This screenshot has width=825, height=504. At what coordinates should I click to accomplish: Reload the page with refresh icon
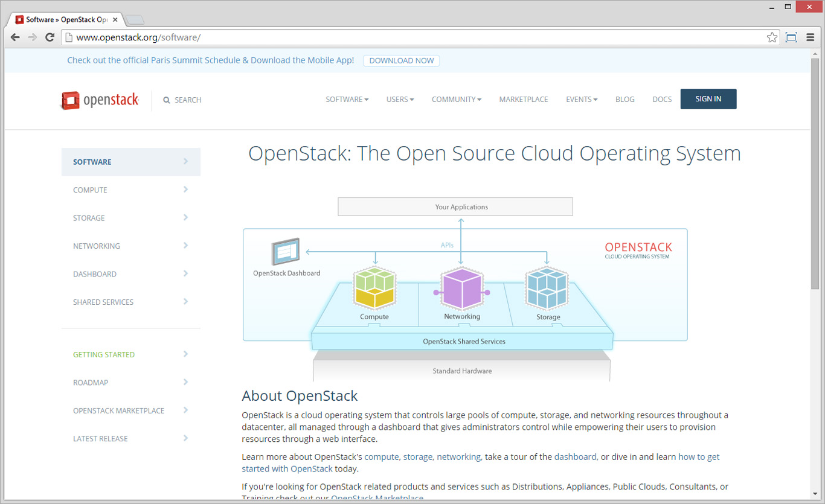50,37
